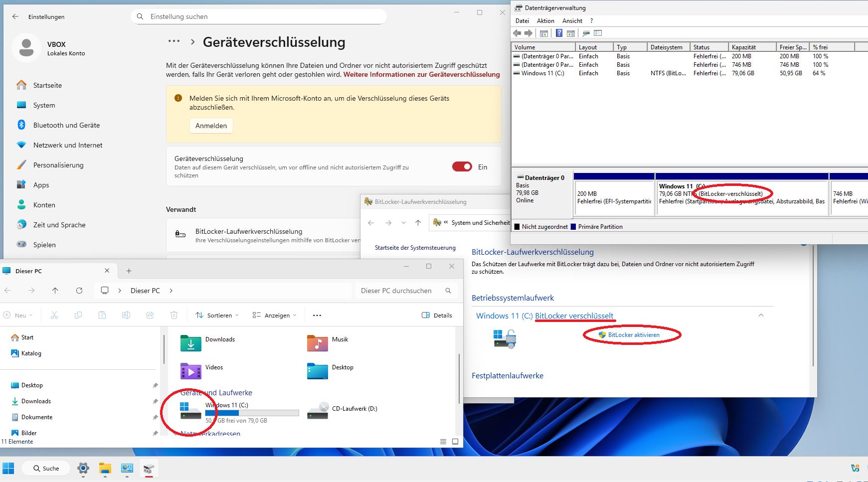Navigate up from Dieser PC
The width and height of the screenshot is (868, 482).
point(55,290)
